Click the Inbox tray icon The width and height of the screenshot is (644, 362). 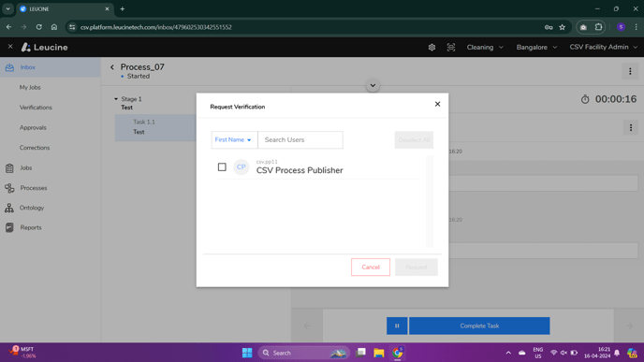tap(9, 67)
